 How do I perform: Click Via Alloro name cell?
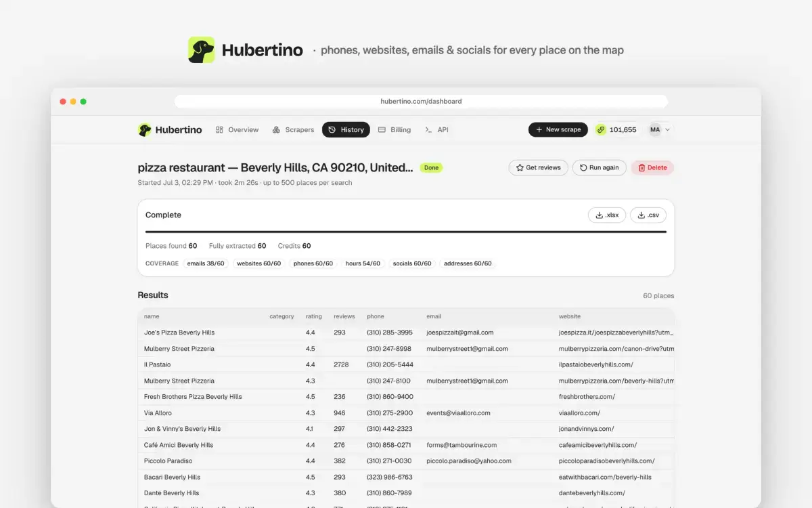pyautogui.click(x=158, y=413)
